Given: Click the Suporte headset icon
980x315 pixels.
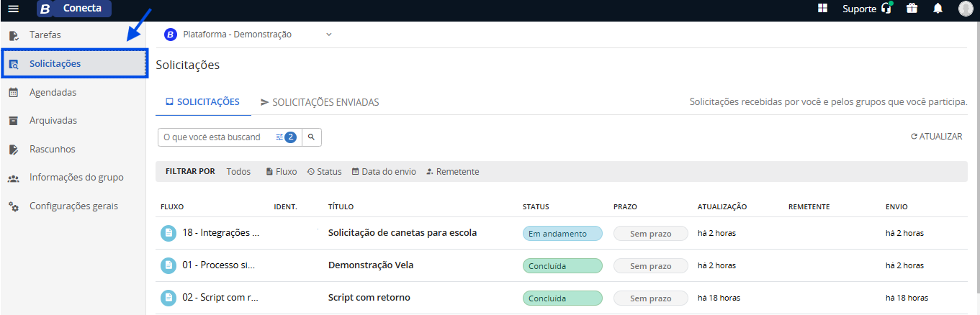Looking at the screenshot, I should tap(886, 9).
